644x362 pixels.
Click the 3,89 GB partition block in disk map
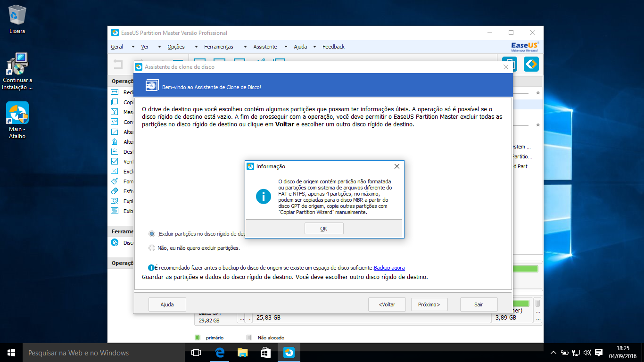click(512, 318)
